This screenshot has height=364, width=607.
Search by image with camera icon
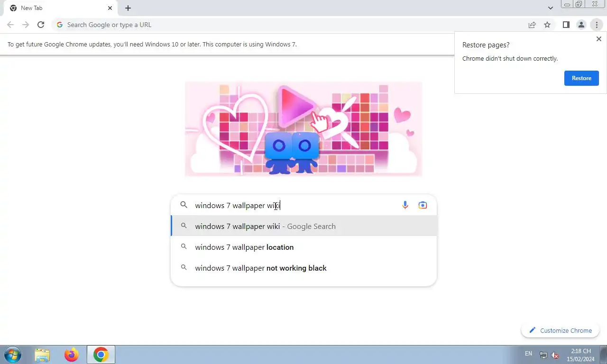click(x=423, y=205)
